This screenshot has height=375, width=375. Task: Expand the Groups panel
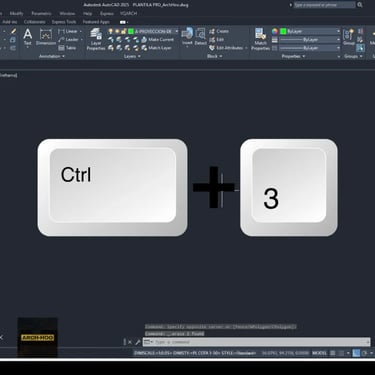point(353,56)
